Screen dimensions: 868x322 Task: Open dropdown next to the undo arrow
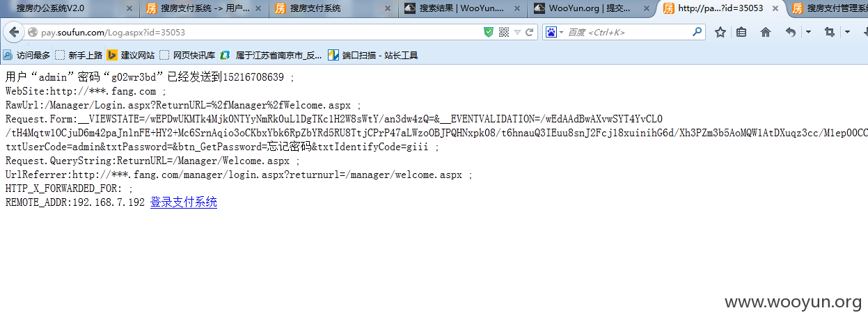808,32
